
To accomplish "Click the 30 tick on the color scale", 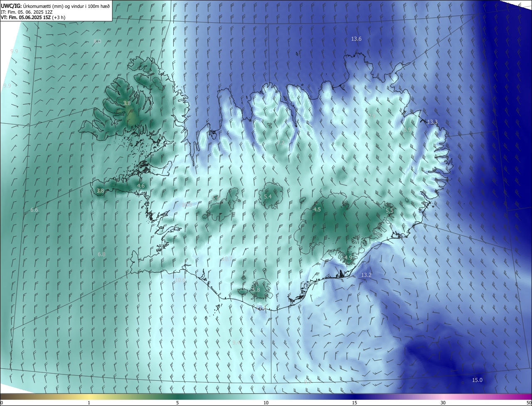I will click(x=443, y=403).
